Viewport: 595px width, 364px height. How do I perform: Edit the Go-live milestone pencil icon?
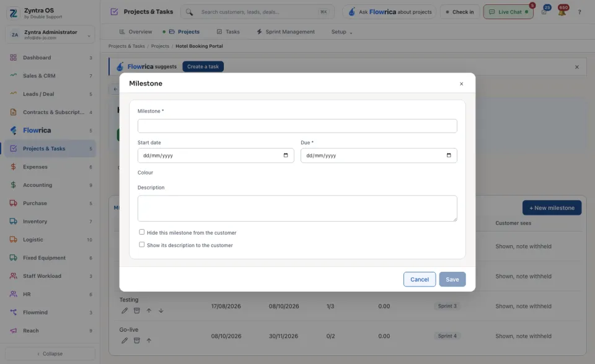[x=125, y=340]
